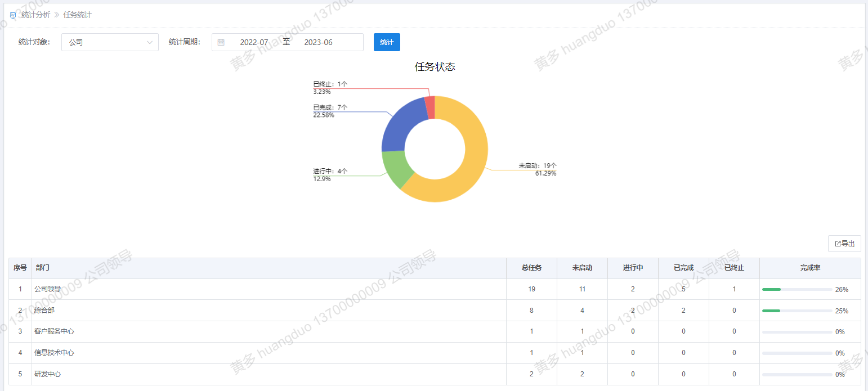This screenshot has height=391, width=868.
Task: Click the 客户服务中心 completion rate bar
Action: [x=797, y=332]
